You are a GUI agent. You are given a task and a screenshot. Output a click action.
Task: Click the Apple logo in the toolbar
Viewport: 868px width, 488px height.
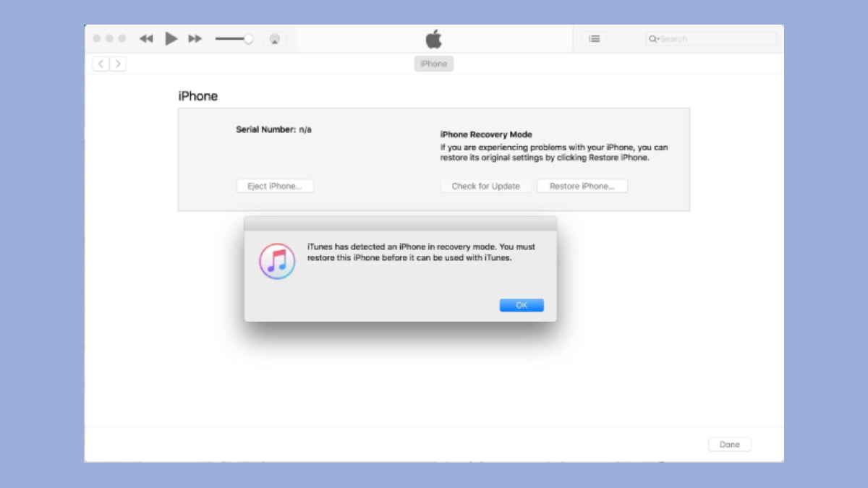coord(433,39)
